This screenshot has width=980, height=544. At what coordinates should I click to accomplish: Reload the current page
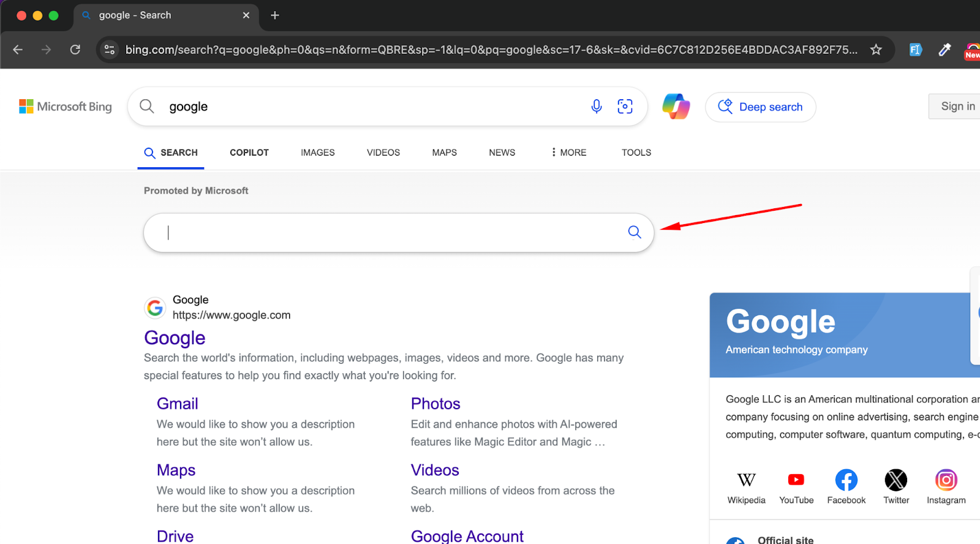coord(75,50)
